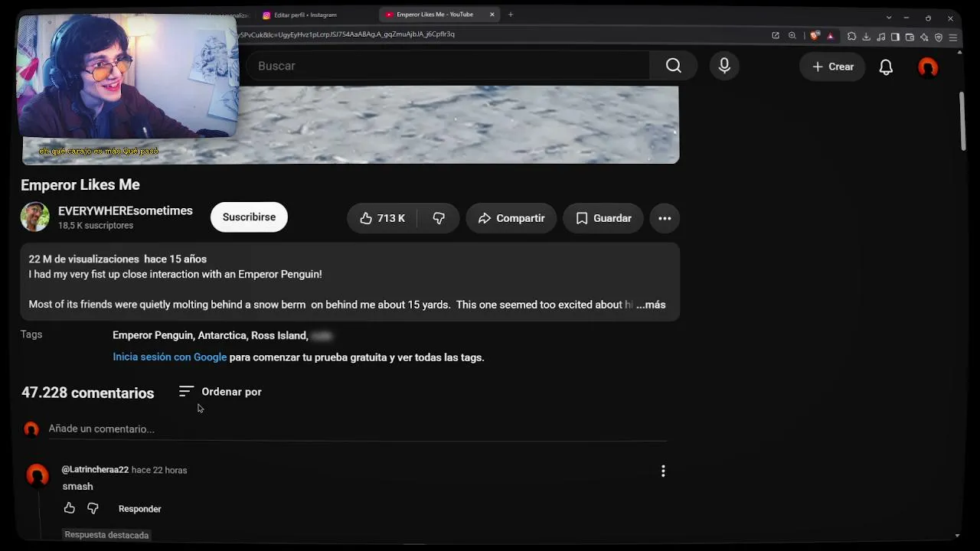980x551 pixels.
Task: Open the browser downloads icon
Action: pos(866,37)
